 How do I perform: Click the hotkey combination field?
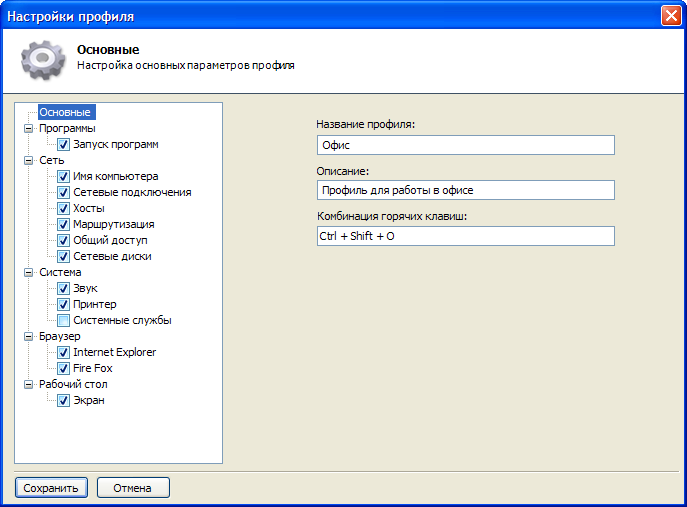pyautogui.click(x=464, y=236)
